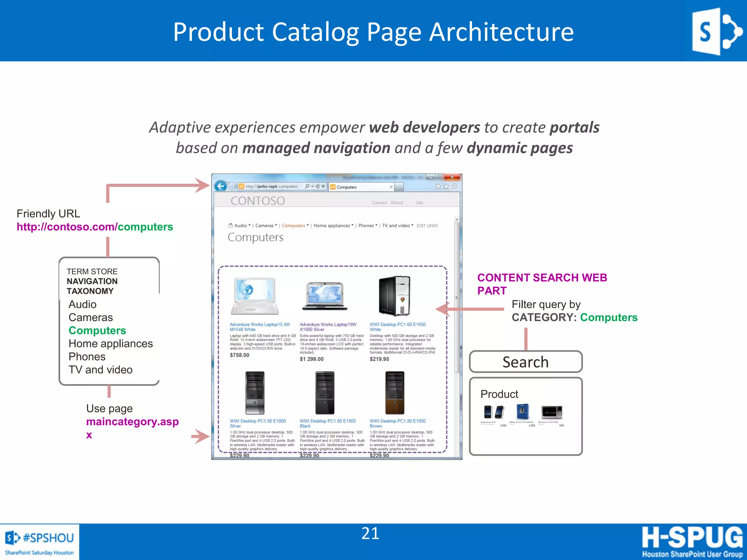Click the search magnifier in address bar

[x=307, y=186]
